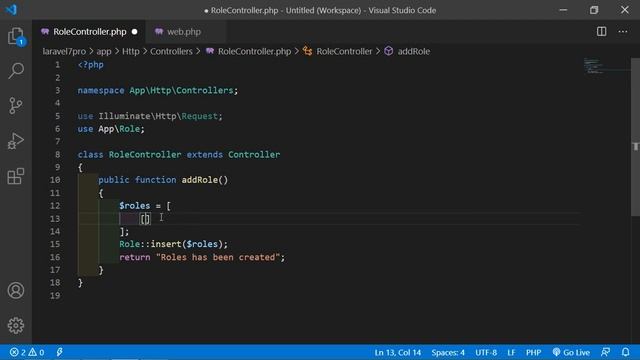Click line number 15 in gutter
Screen dimensions: 640x360
pyautogui.click(x=55, y=244)
